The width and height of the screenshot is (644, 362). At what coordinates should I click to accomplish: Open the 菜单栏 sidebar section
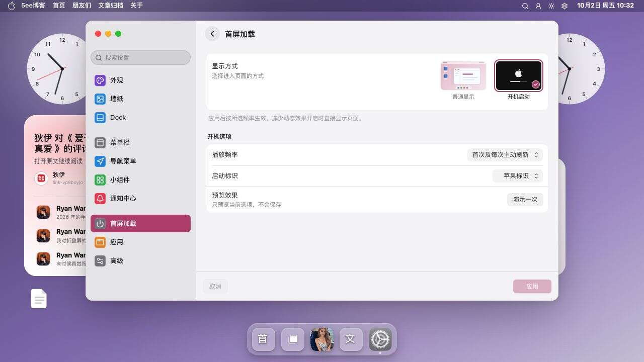pyautogui.click(x=140, y=143)
